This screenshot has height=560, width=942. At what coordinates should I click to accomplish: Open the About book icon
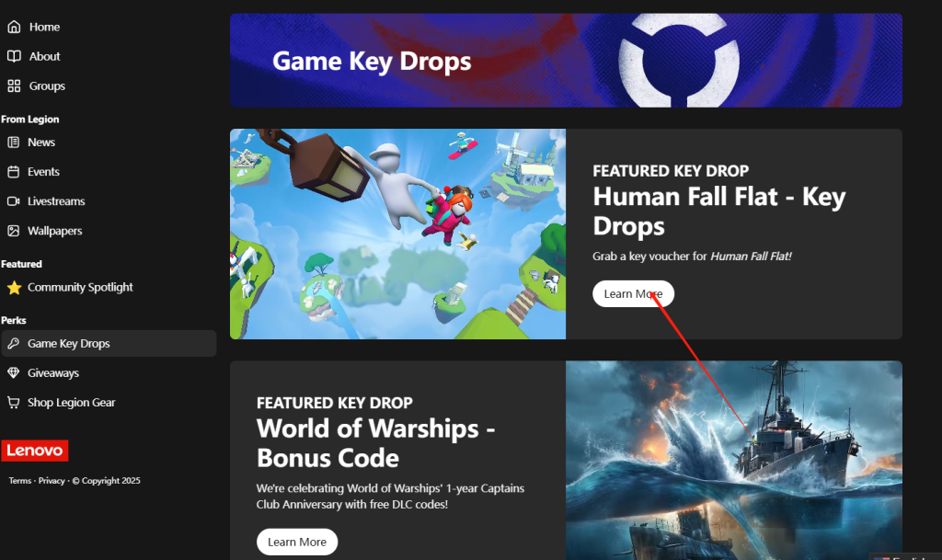[14, 56]
